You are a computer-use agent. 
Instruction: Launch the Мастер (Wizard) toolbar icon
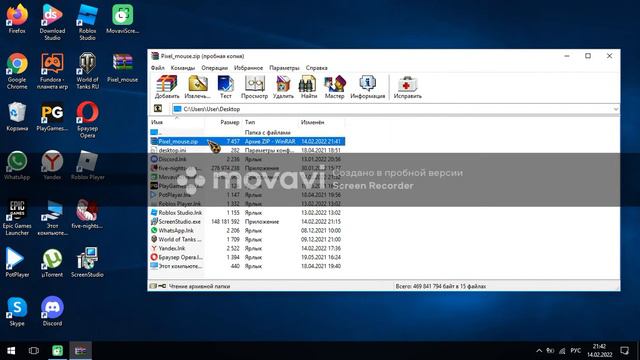(334, 87)
